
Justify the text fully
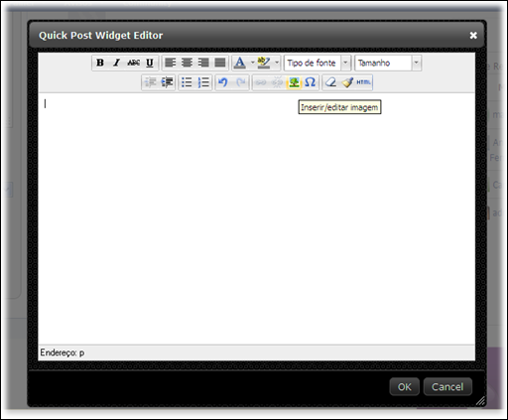(x=220, y=63)
